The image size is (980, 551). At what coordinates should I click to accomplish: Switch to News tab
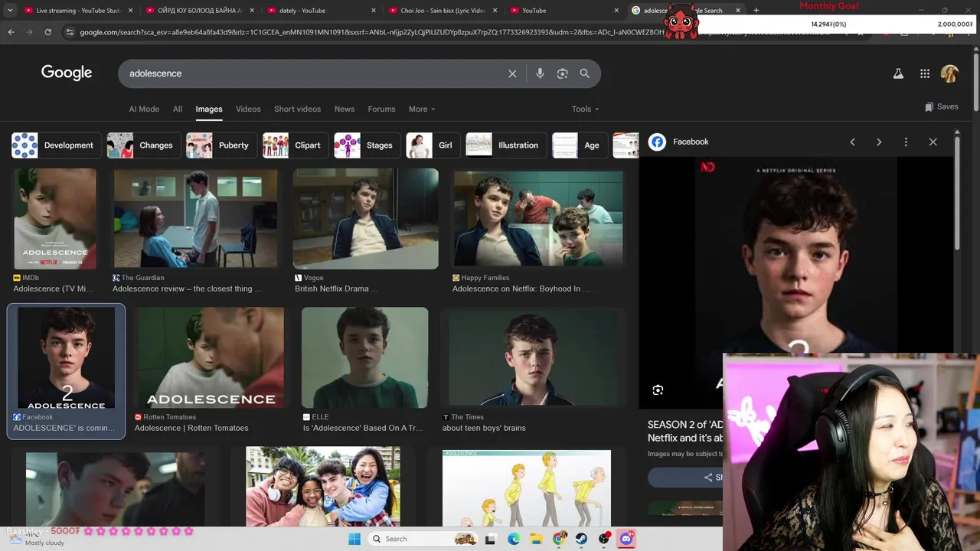(345, 109)
